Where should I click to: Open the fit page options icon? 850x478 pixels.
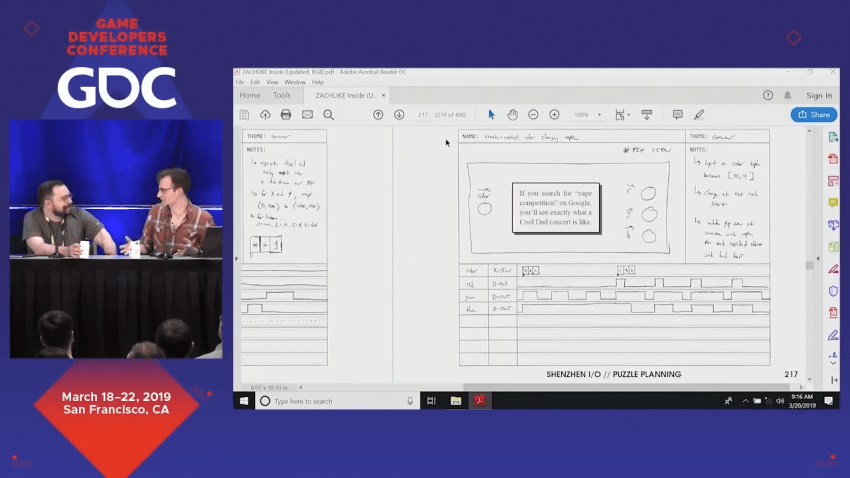[620, 115]
